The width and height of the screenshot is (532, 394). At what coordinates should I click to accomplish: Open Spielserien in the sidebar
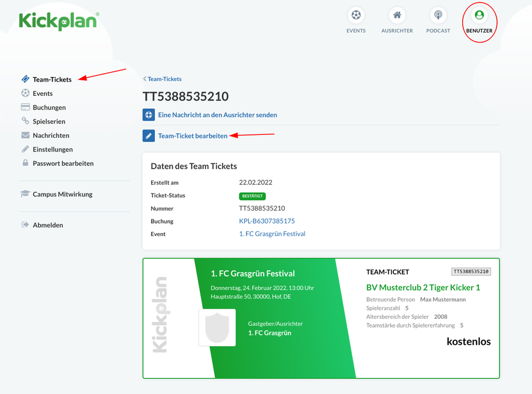(49, 121)
